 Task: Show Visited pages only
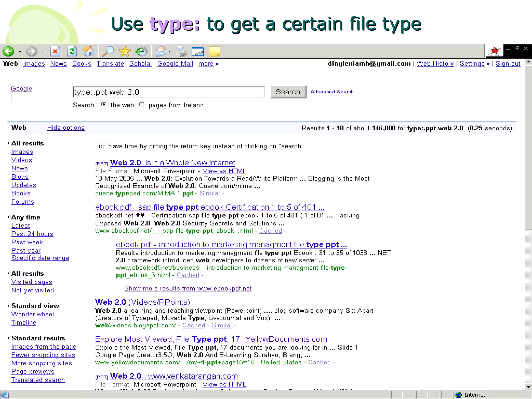[x=32, y=282]
